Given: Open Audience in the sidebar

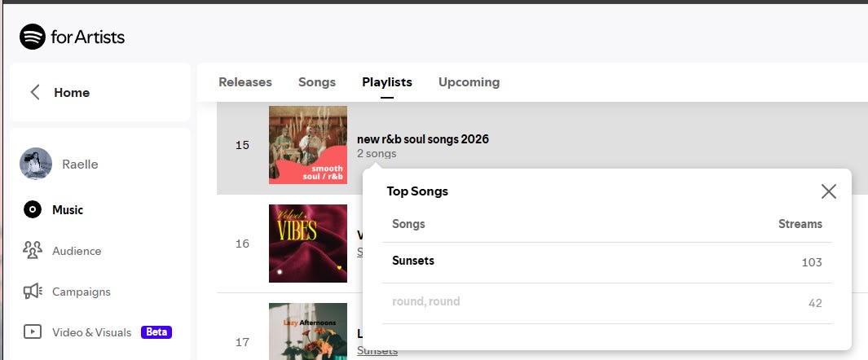Looking at the screenshot, I should pos(77,251).
